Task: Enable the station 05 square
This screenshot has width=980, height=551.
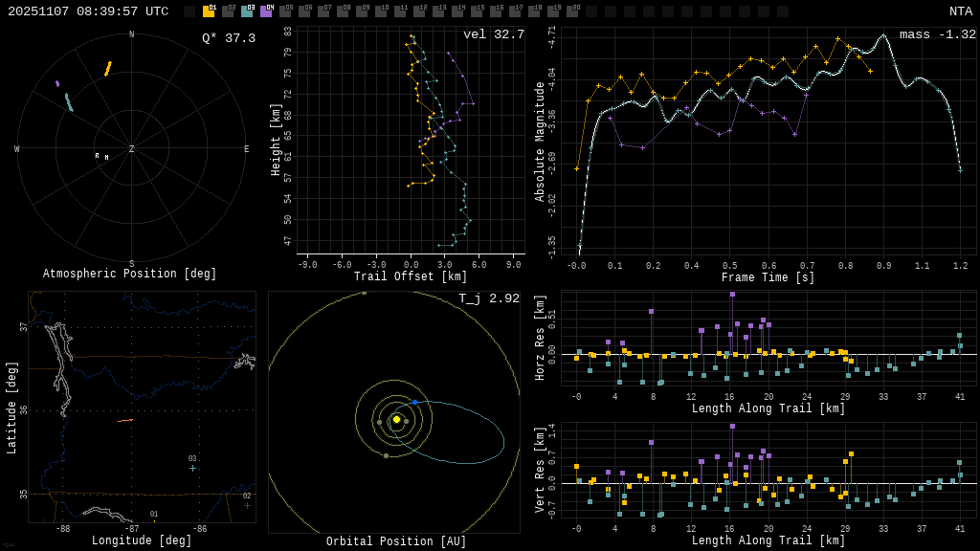Action: coord(285,11)
